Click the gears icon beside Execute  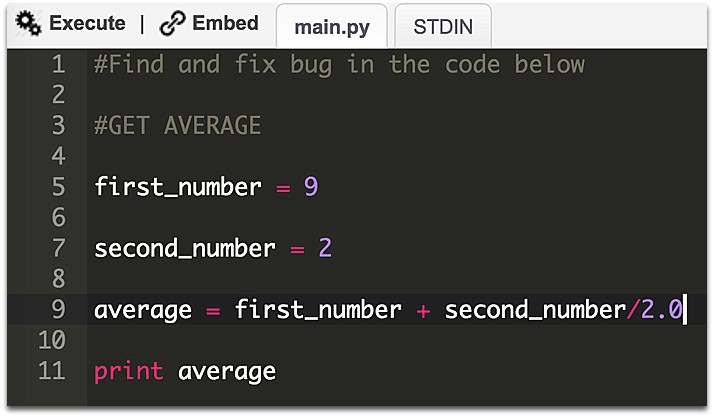[28, 24]
